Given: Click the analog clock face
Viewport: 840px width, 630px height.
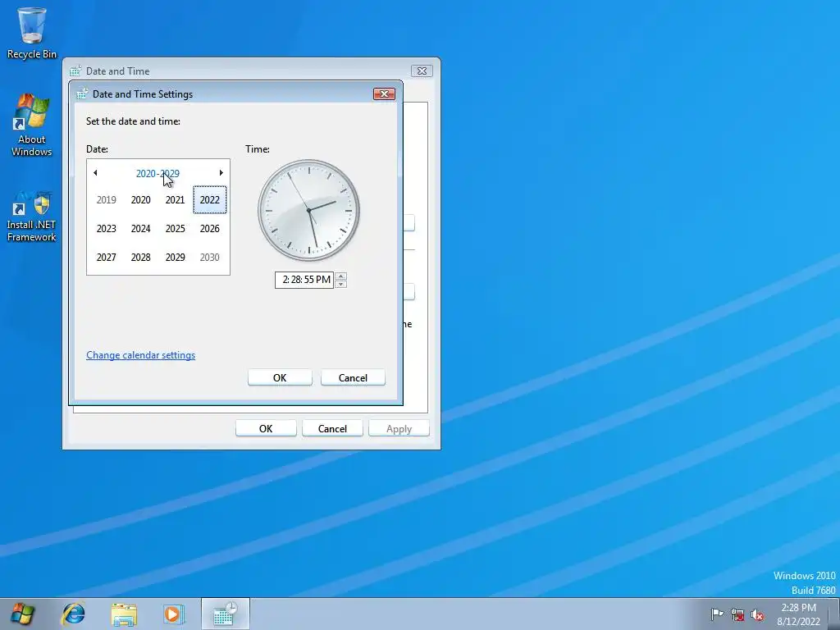Looking at the screenshot, I should point(308,211).
